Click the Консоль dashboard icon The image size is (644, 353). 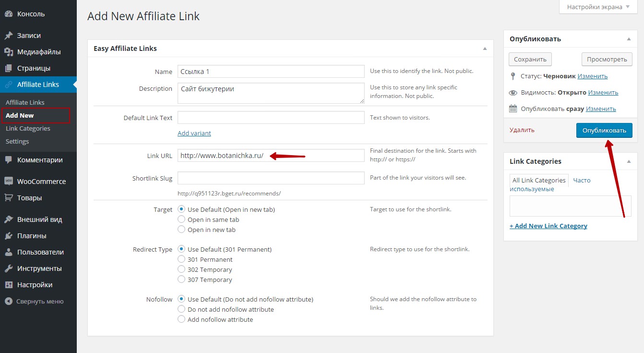pos(9,14)
